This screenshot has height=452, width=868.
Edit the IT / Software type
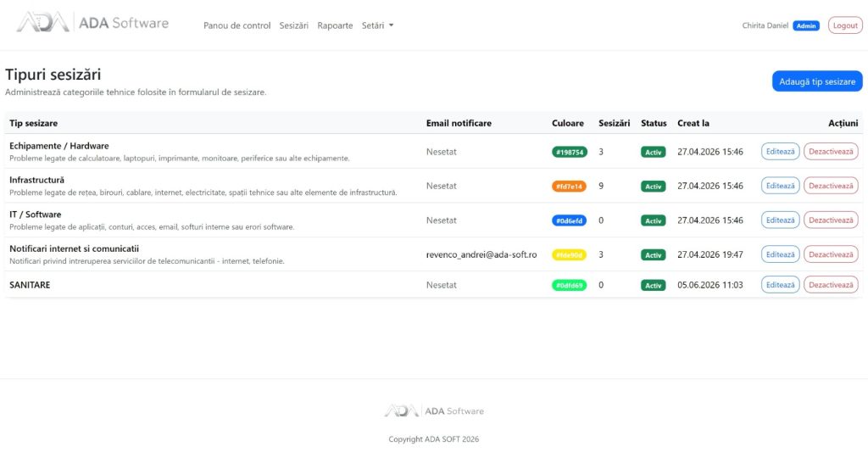(780, 220)
